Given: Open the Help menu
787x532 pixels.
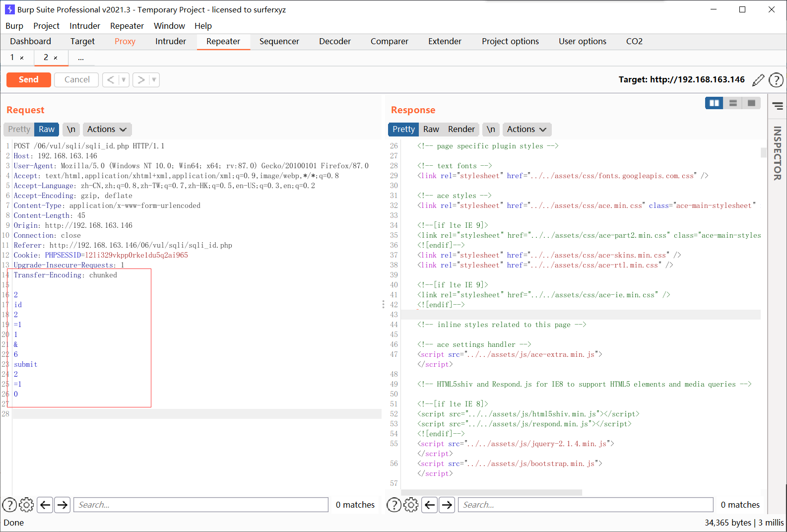Looking at the screenshot, I should [x=203, y=26].
